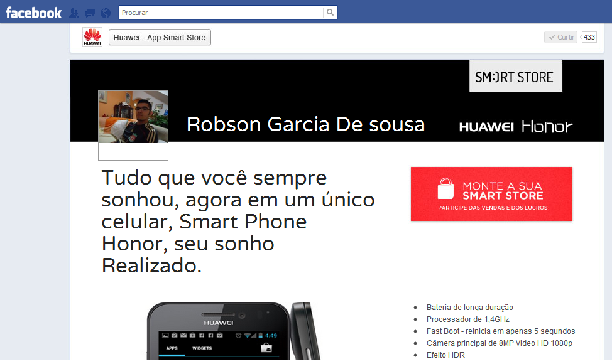
Task: Toggle the Curtir like button
Action: pos(561,37)
